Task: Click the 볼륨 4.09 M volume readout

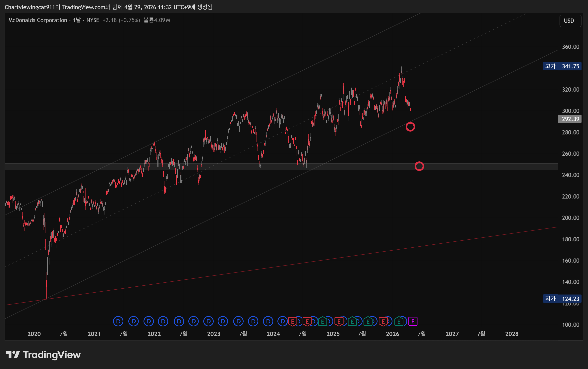Action: [157, 20]
